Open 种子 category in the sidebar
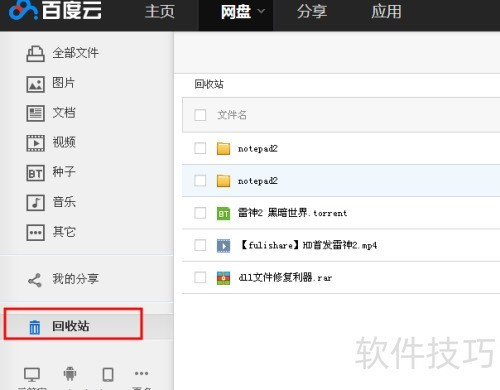 point(64,172)
